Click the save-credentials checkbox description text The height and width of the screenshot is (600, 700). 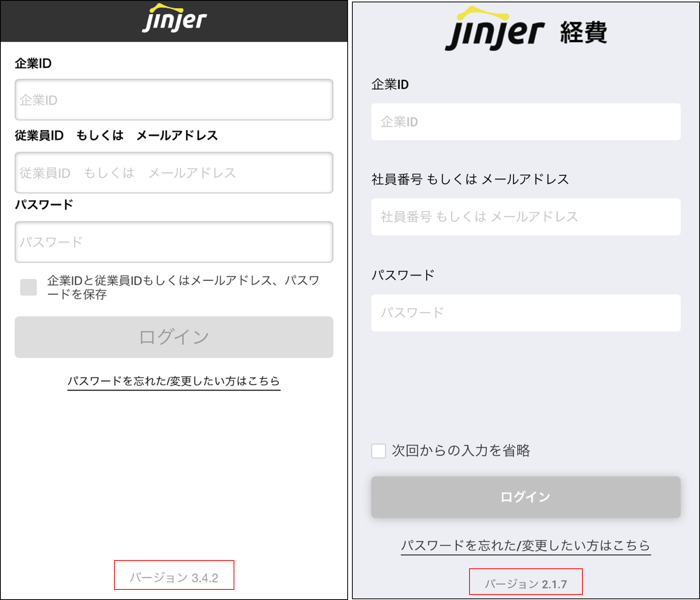pos(183,287)
